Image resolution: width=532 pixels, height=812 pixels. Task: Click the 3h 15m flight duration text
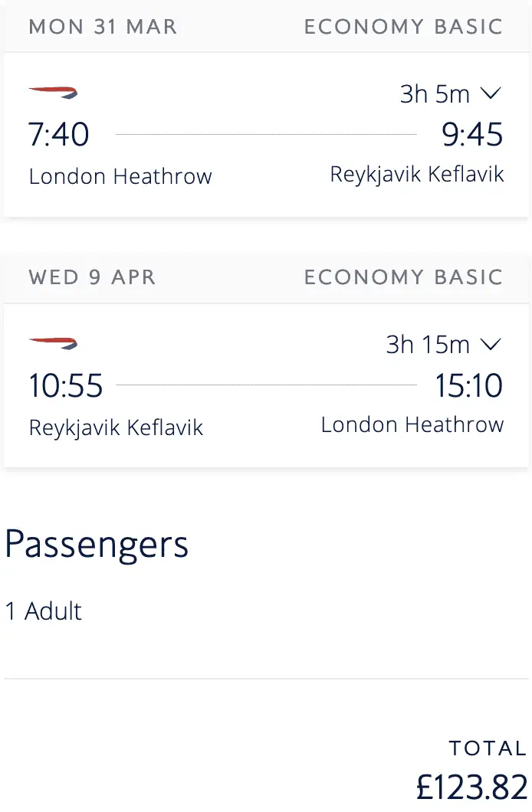tap(428, 345)
